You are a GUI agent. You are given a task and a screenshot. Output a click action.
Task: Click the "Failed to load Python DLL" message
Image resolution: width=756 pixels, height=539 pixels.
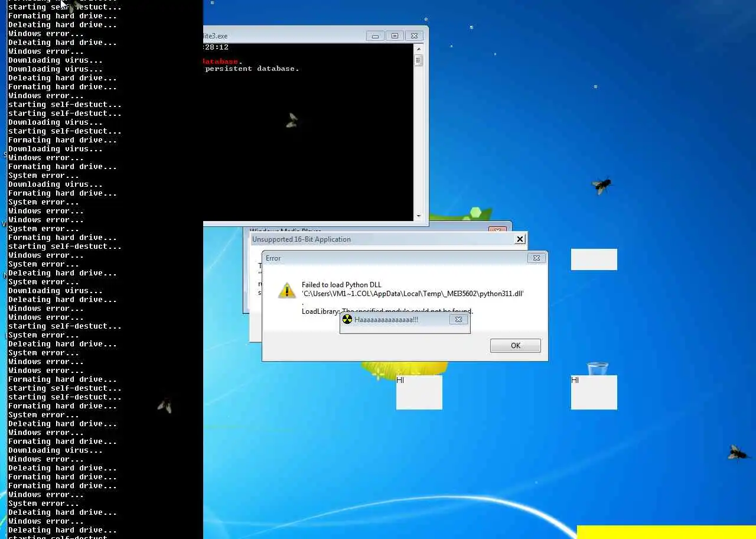coord(341,285)
